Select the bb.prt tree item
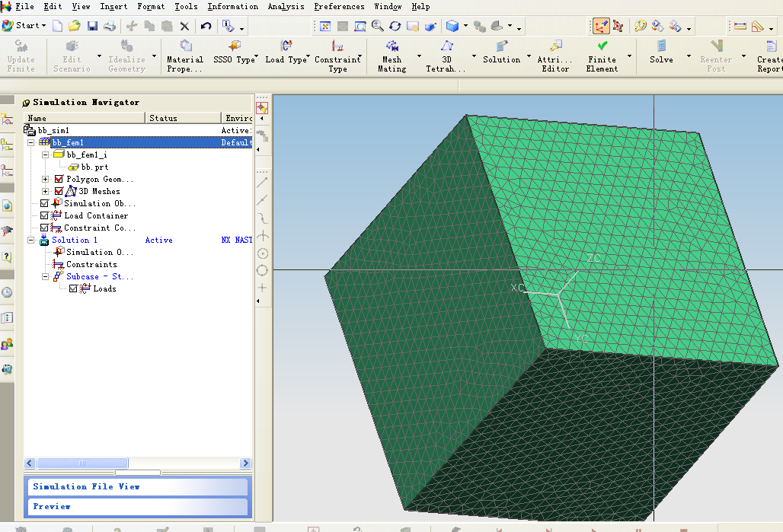 [x=94, y=167]
